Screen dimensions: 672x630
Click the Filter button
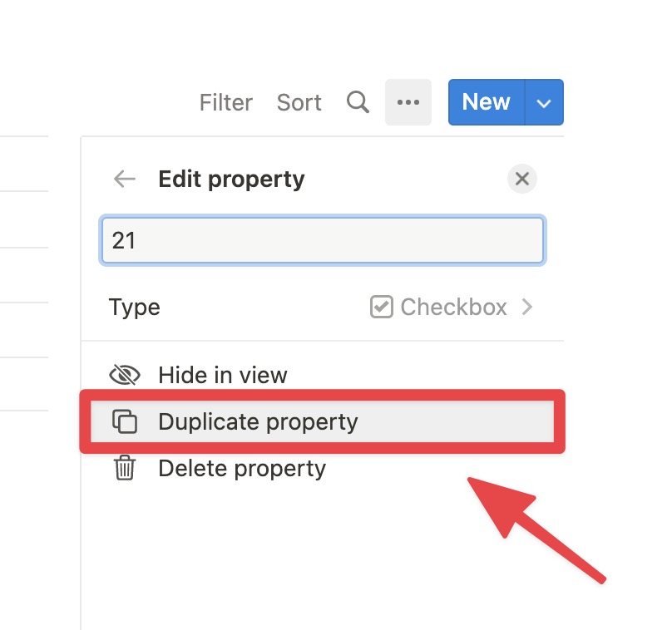[226, 103]
